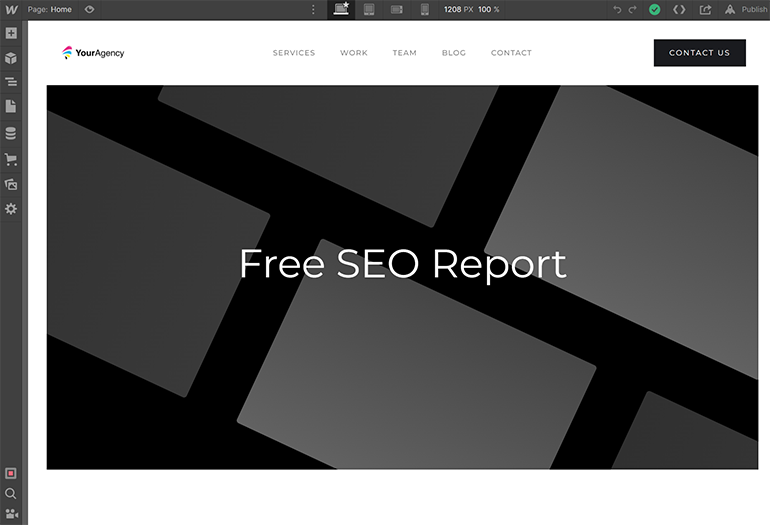
Task: Open the Symbols panel cube icon
Action: pos(11,58)
